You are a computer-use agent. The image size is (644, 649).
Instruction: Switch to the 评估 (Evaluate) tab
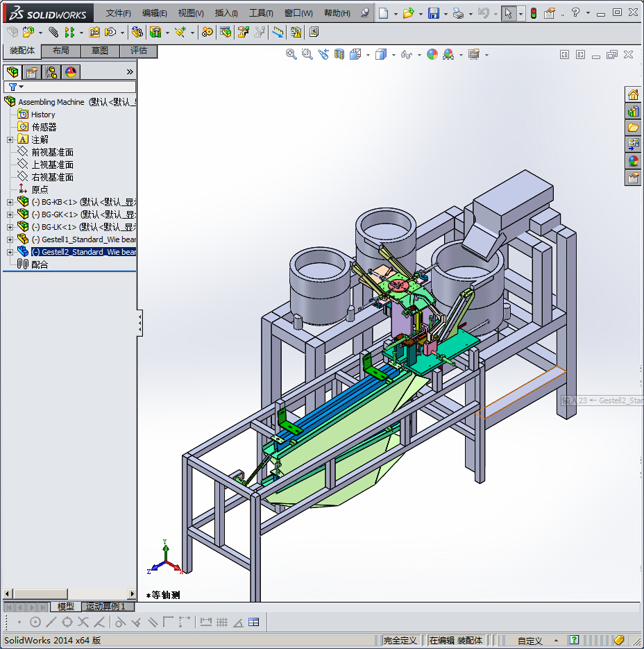139,51
